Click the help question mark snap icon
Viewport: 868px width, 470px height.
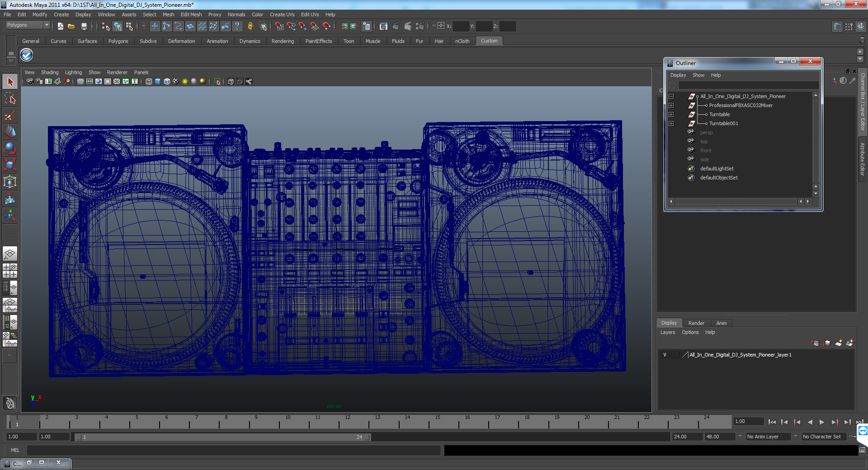point(237,26)
